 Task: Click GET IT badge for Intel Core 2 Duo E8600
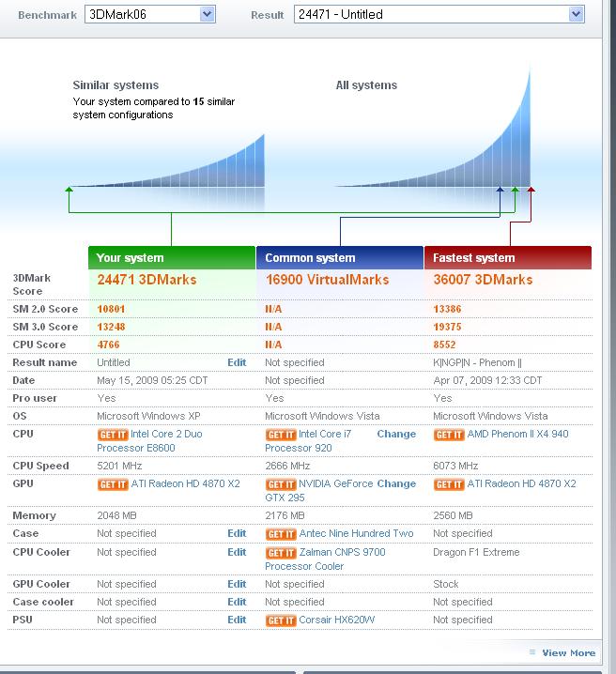click(x=113, y=435)
